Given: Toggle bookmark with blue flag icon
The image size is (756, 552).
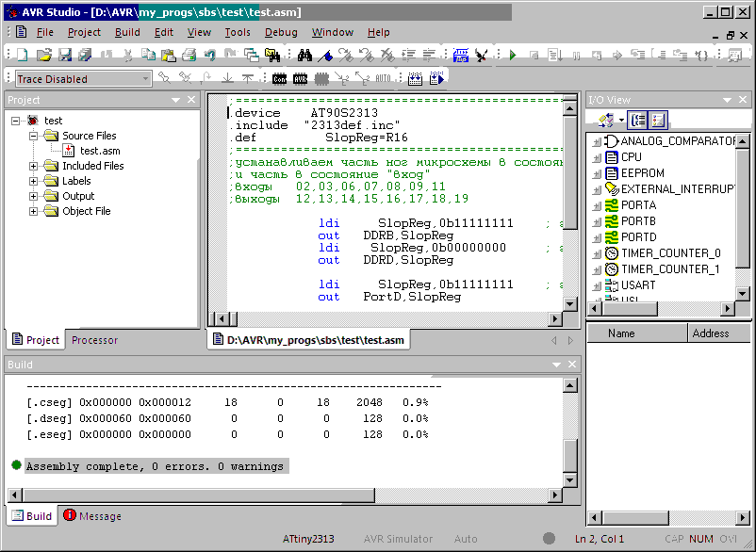Looking at the screenshot, I should click(x=325, y=56).
